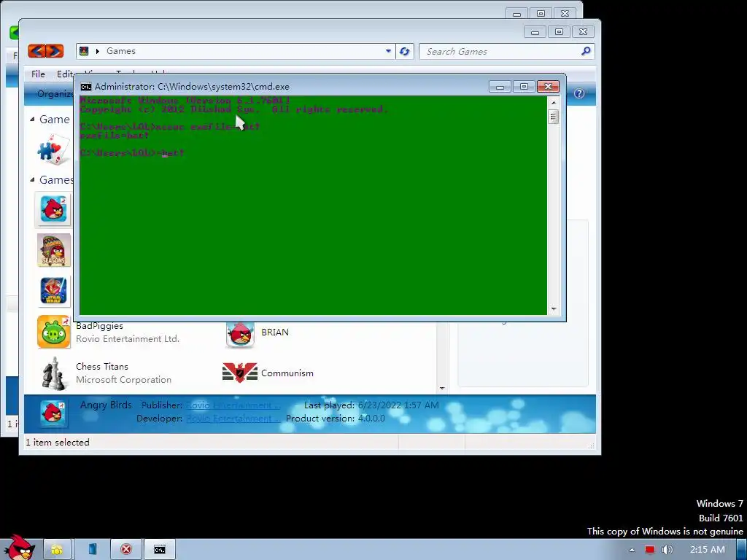Maximize the cmd.exe window
747x560 pixels.
tap(524, 87)
